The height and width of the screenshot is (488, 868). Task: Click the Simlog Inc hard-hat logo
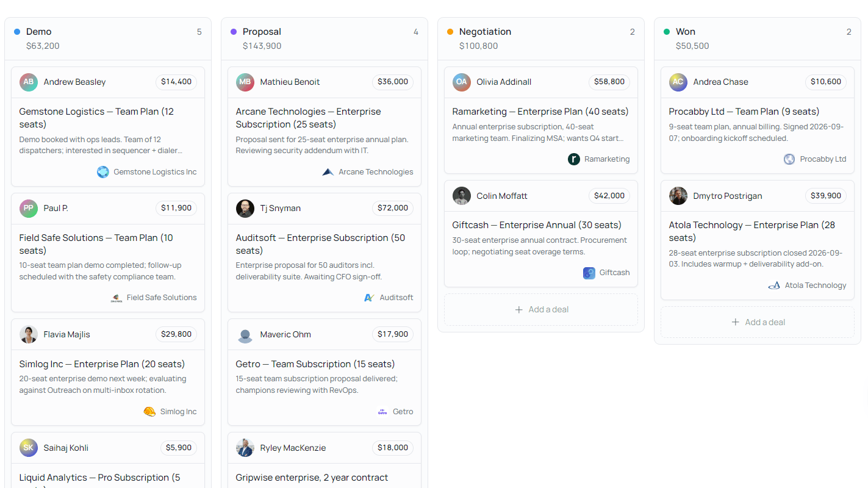click(x=149, y=412)
